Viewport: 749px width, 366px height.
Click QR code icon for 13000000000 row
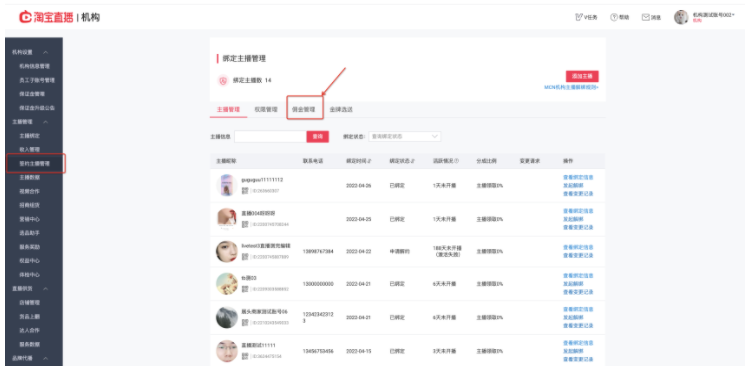tap(245, 289)
